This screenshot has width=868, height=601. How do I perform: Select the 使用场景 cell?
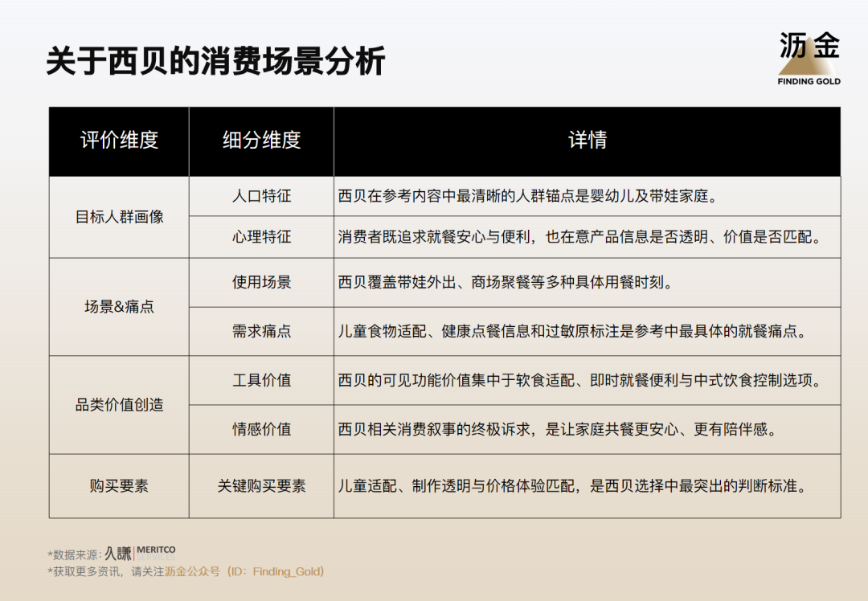(x=261, y=282)
